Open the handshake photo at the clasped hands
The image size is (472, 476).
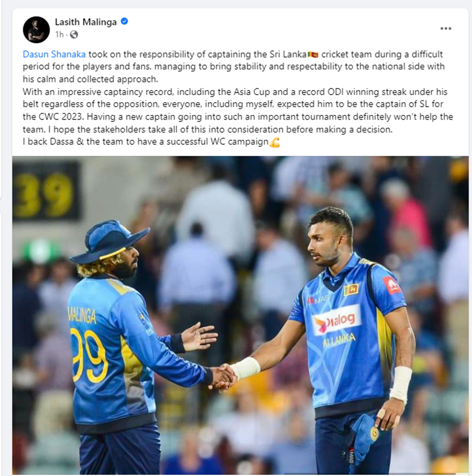pos(225,376)
